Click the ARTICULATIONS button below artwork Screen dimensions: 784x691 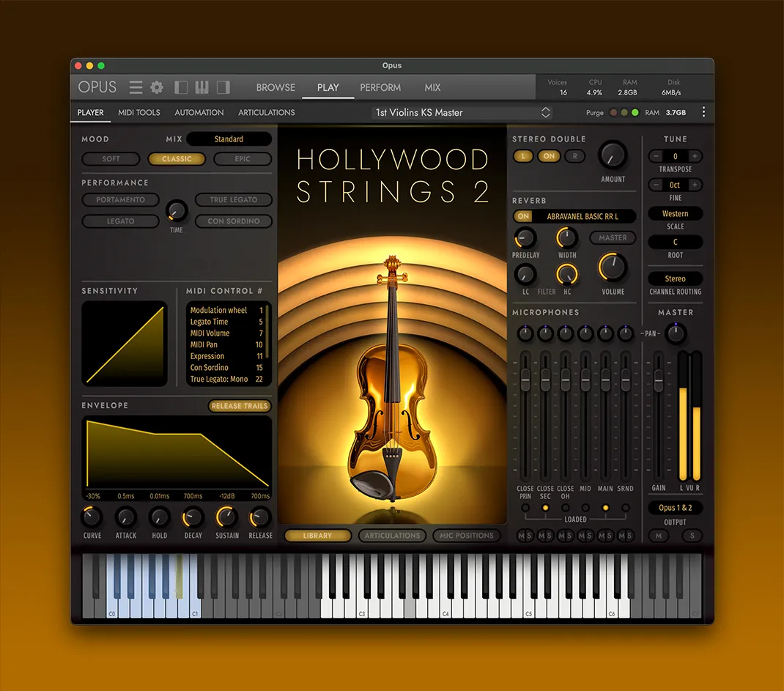(393, 536)
